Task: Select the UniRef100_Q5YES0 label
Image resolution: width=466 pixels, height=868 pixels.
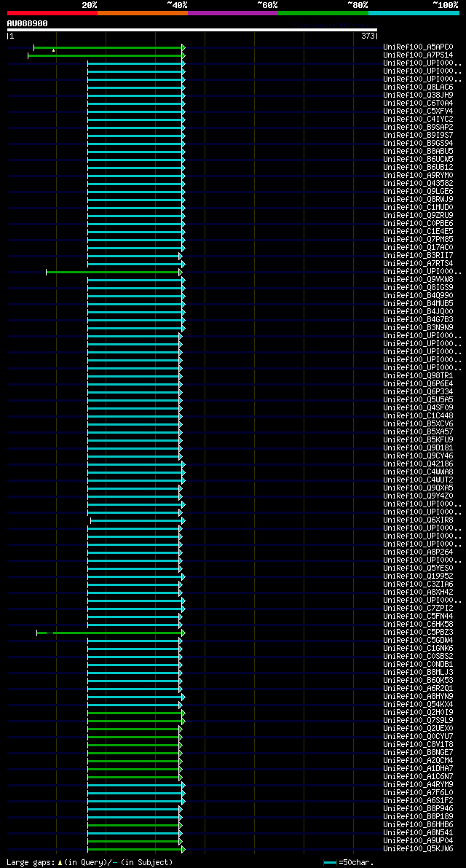Action: (418, 569)
